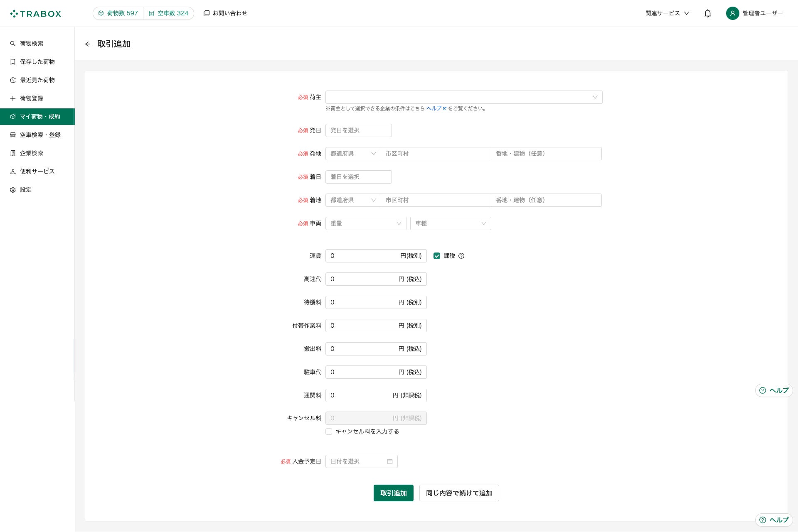The height and width of the screenshot is (532, 798).
Task: Click the TRABOX logo
Action: pyautogui.click(x=36, y=14)
